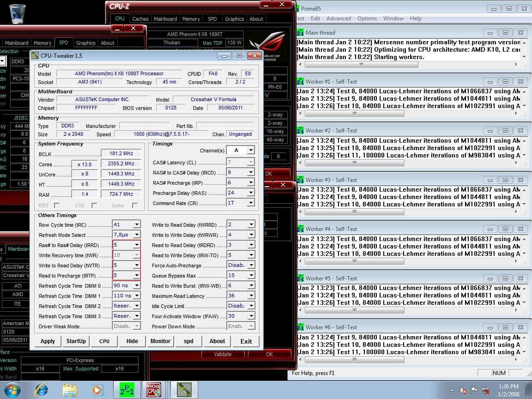The height and width of the screenshot is (399, 532).
Task: Click Worker #4 Self-Test window icon
Action: coord(300,229)
